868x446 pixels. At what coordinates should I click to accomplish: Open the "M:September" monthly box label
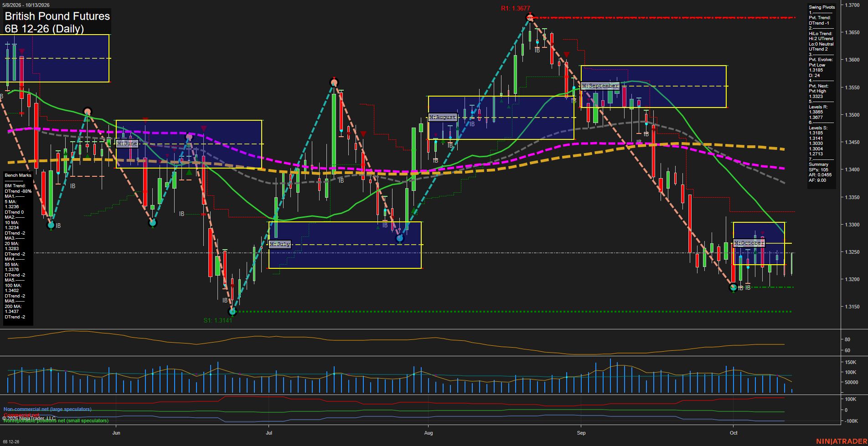click(600, 86)
